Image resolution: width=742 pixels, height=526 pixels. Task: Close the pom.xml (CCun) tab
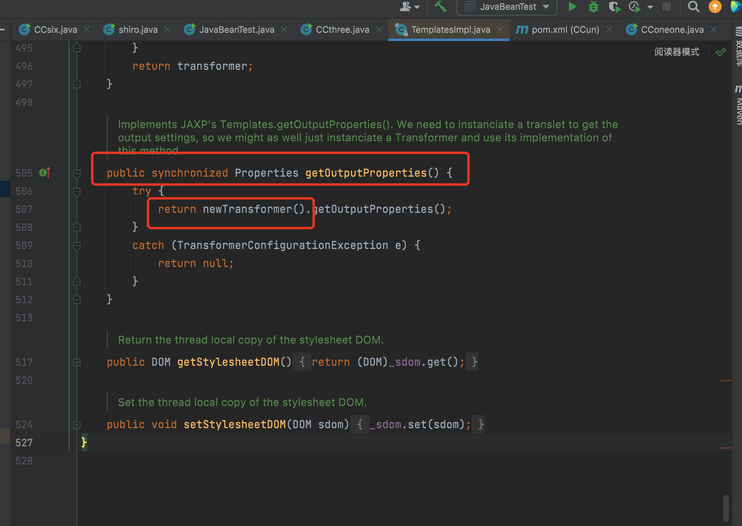tap(609, 30)
